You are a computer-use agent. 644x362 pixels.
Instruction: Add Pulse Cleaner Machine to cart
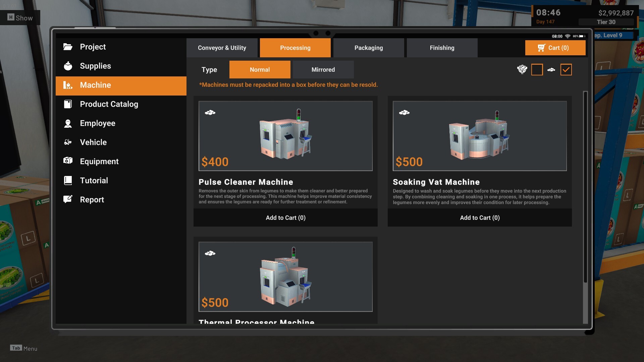point(285,218)
